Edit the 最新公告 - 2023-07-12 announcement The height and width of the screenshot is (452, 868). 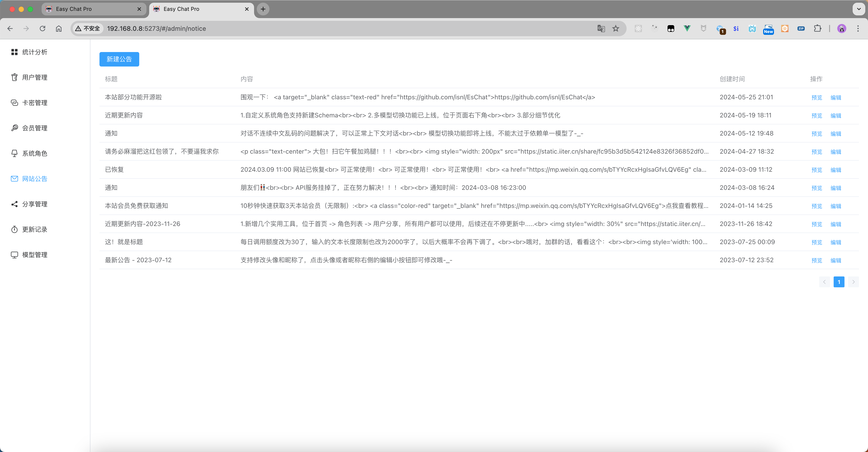point(836,260)
